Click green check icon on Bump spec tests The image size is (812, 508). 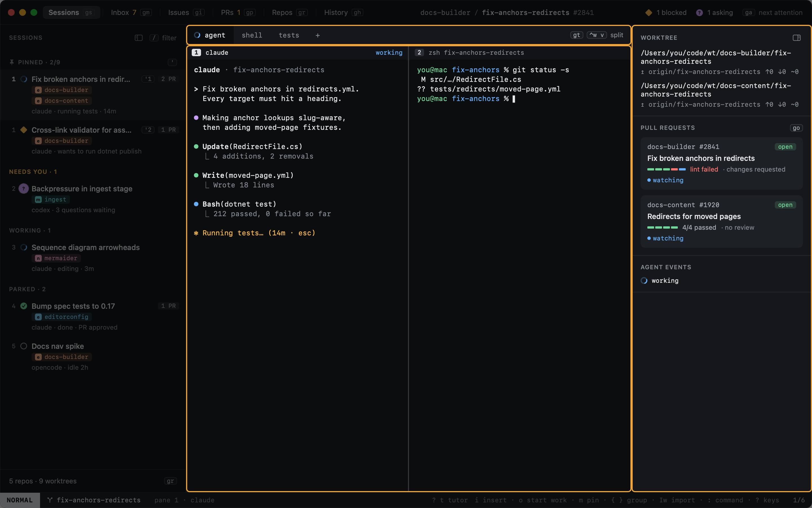tap(23, 306)
